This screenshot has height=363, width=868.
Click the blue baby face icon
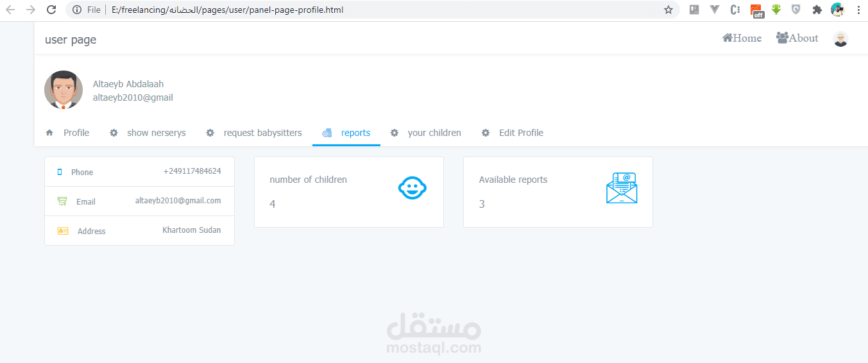[413, 188]
